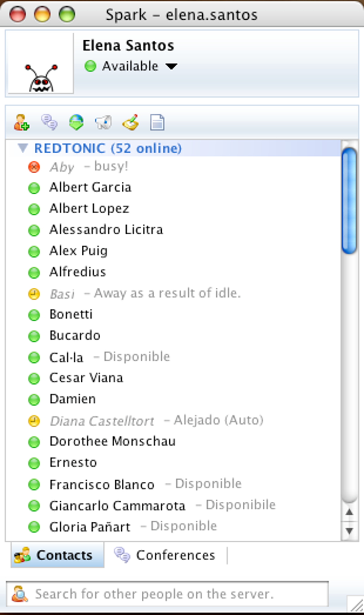Collapse the REDTONIC contact group

[23, 148]
